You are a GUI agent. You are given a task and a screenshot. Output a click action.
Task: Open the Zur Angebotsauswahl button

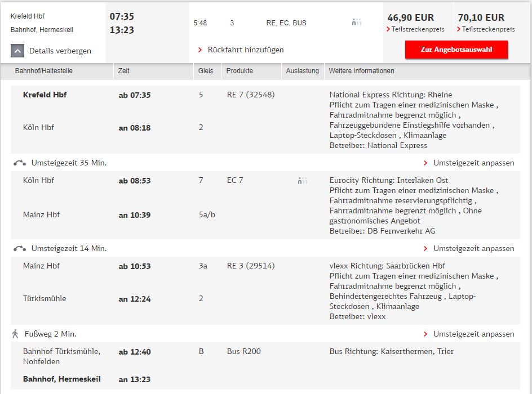(x=456, y=50)
